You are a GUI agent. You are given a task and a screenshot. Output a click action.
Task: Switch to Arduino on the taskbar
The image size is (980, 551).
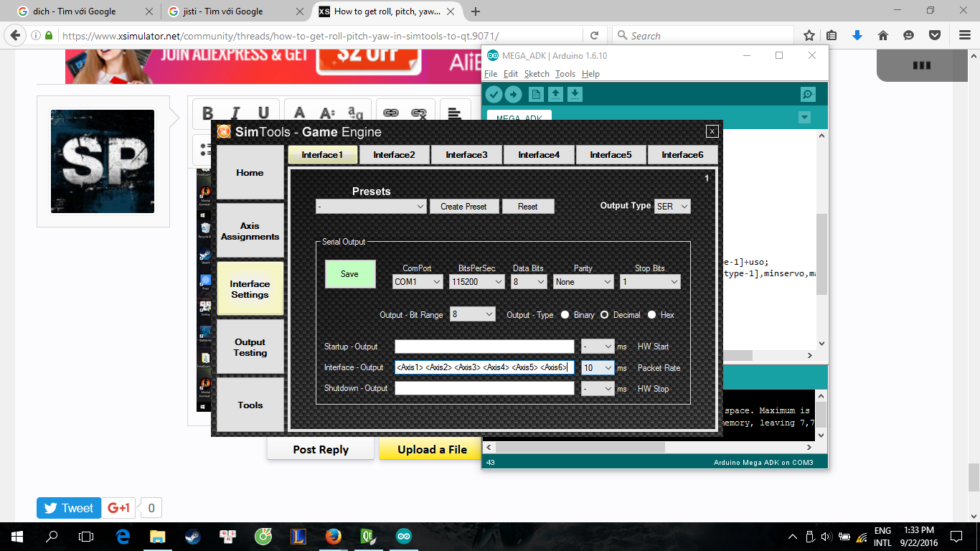click(x=404, y=536)
